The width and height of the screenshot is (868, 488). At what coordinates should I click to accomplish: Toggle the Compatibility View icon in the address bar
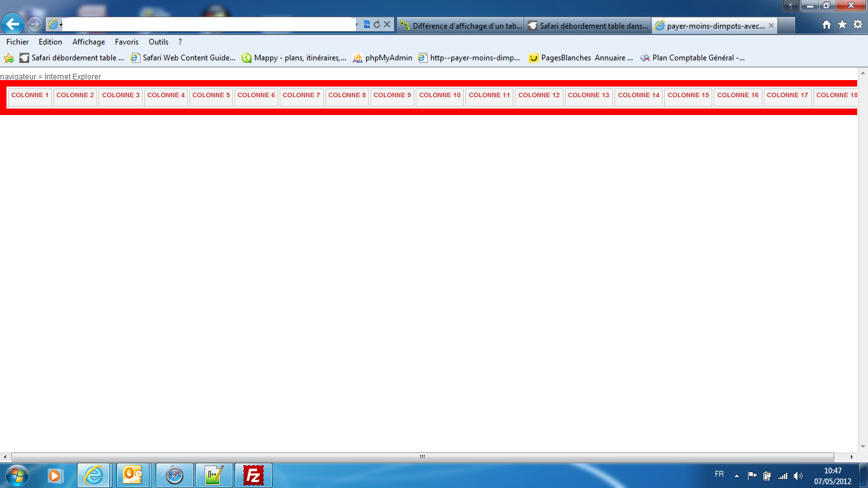tap(367, 25)
